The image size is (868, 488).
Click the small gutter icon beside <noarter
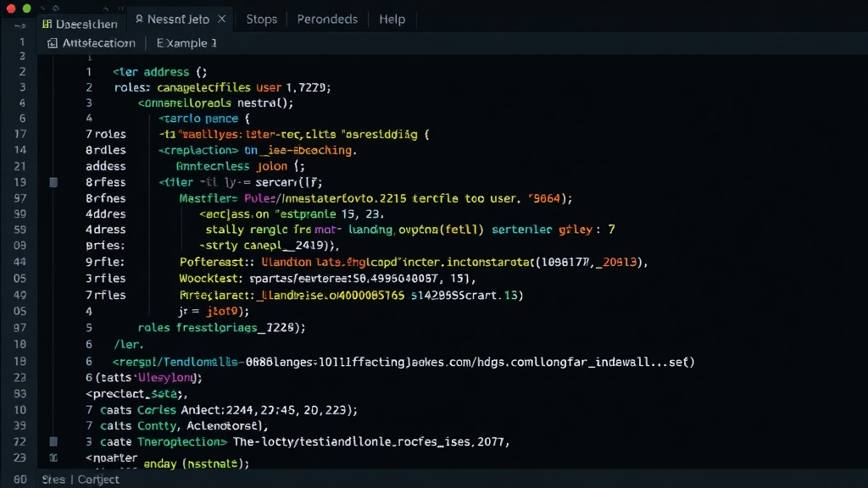tap(53, 457)
